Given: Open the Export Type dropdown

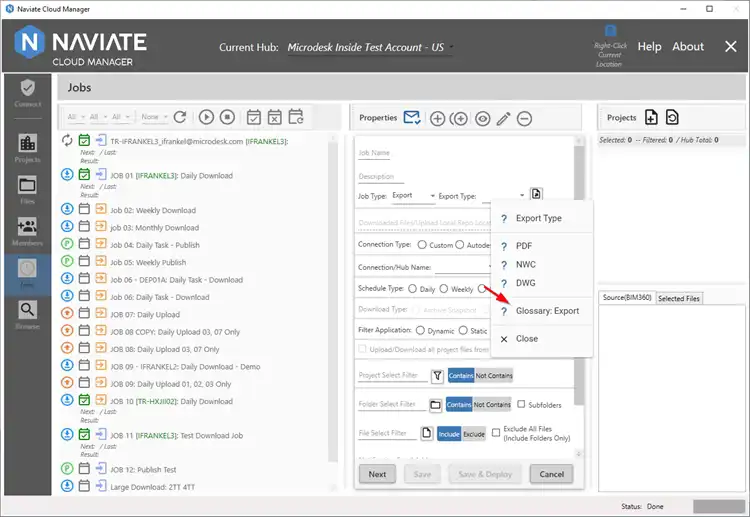Looking at the screenshot, I should tap(503, 196).
